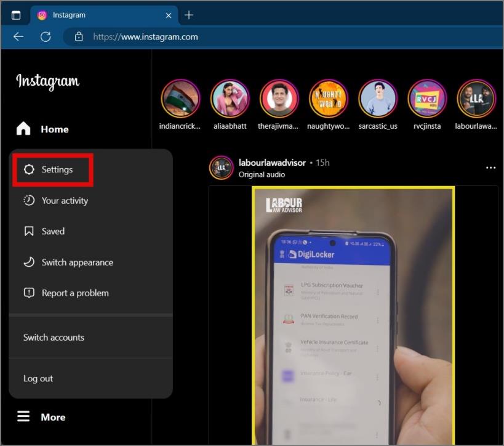The image size is (504, 446).
Task: Open labourlawadvisor profile link
Action: pos(272,163)
